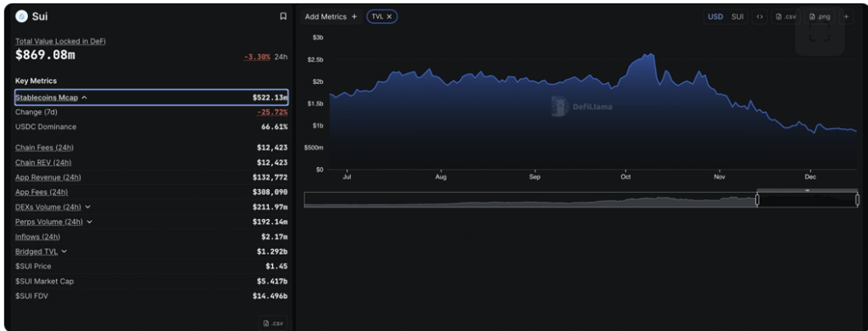Click the $5.417b market cap value
868x331 pixels.
pyautogui.click(x=272, y=281)
